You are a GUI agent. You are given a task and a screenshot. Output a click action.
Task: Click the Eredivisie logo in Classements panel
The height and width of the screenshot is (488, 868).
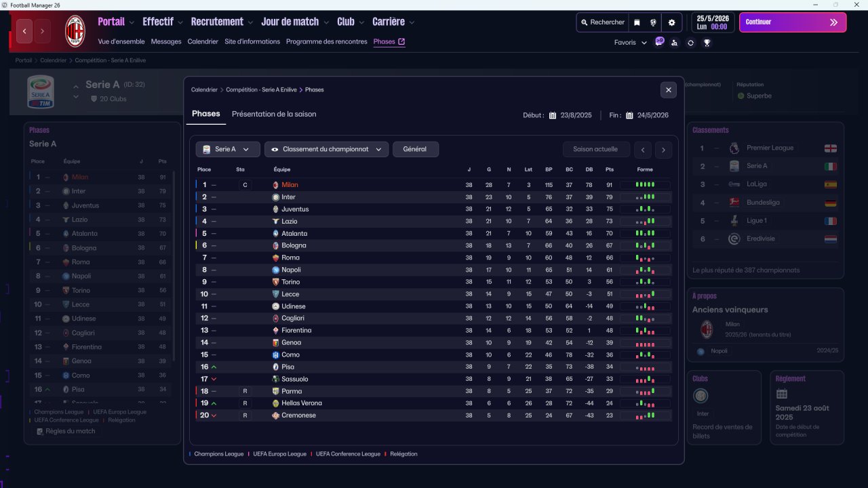tap(734, 239)
